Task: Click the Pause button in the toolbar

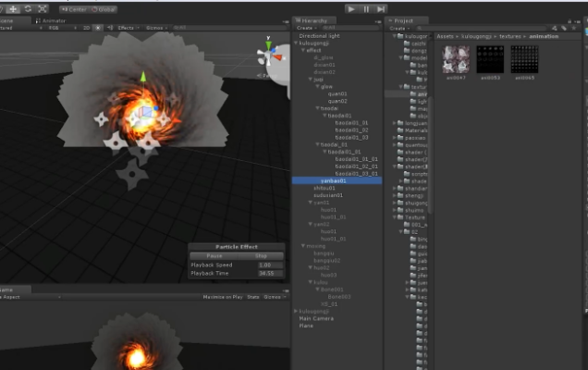Action: tap(366, 9)
